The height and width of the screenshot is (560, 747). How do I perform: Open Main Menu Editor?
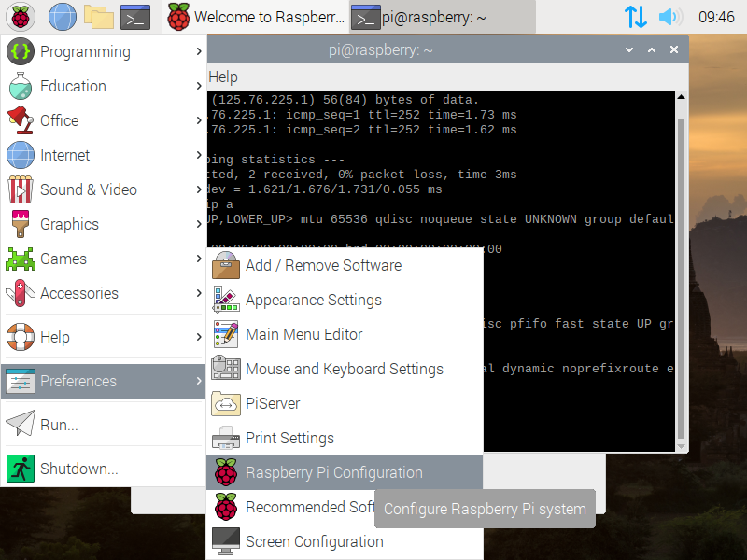click(345, 334)
